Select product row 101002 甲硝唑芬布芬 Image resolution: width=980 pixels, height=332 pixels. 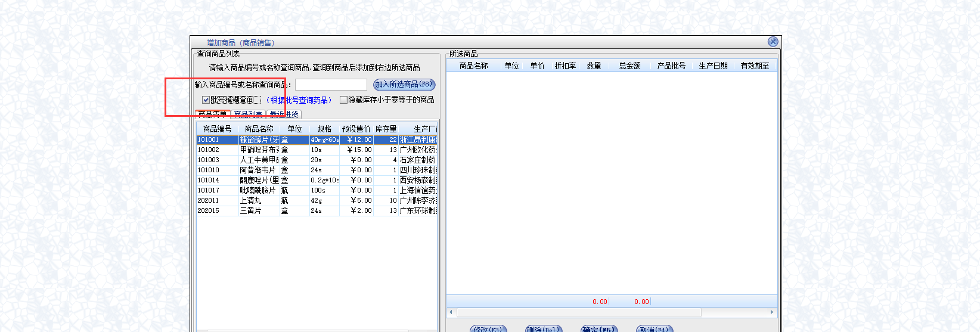click(259, 150)
